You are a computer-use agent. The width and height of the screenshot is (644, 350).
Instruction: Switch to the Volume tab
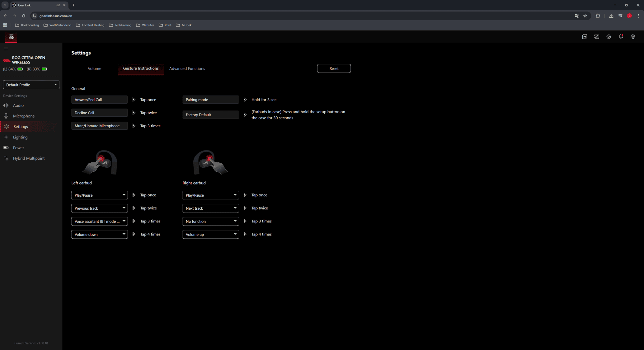94,68
